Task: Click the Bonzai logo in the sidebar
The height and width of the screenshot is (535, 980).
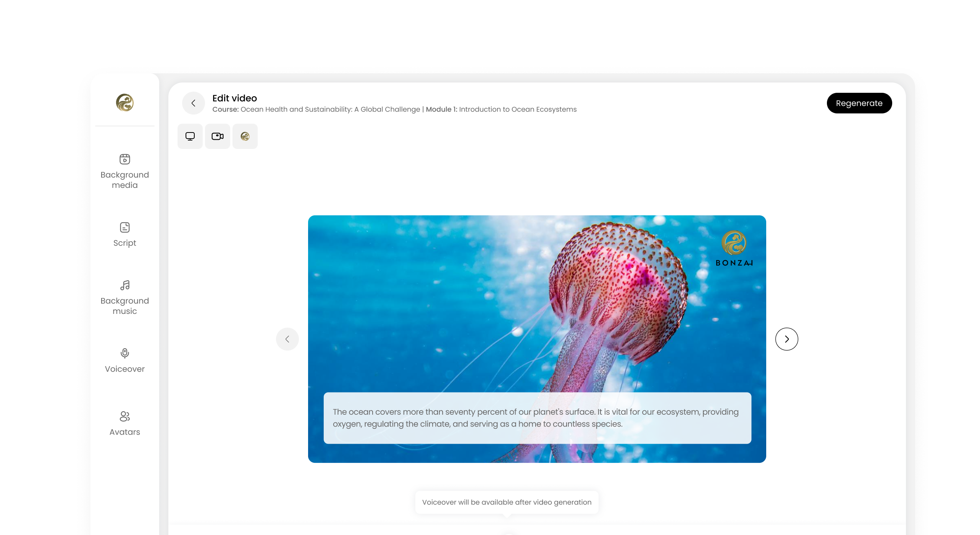Action: tap(124, 103)
